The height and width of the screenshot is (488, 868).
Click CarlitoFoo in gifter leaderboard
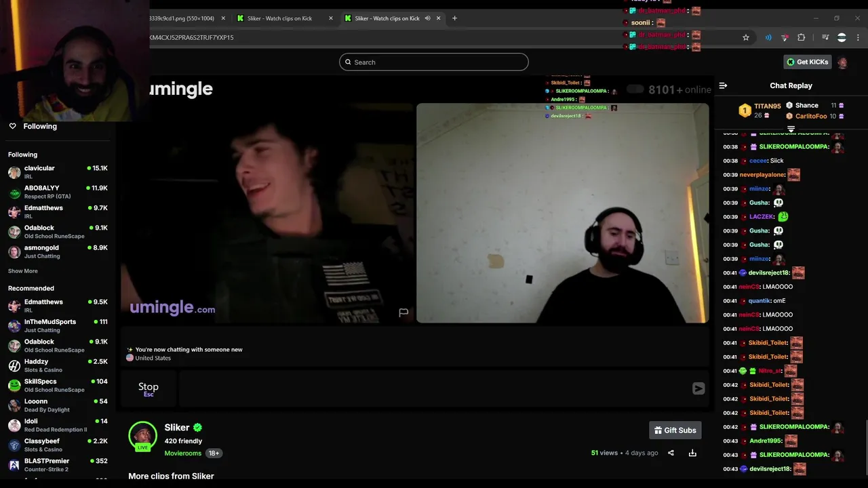click(811, 116)
